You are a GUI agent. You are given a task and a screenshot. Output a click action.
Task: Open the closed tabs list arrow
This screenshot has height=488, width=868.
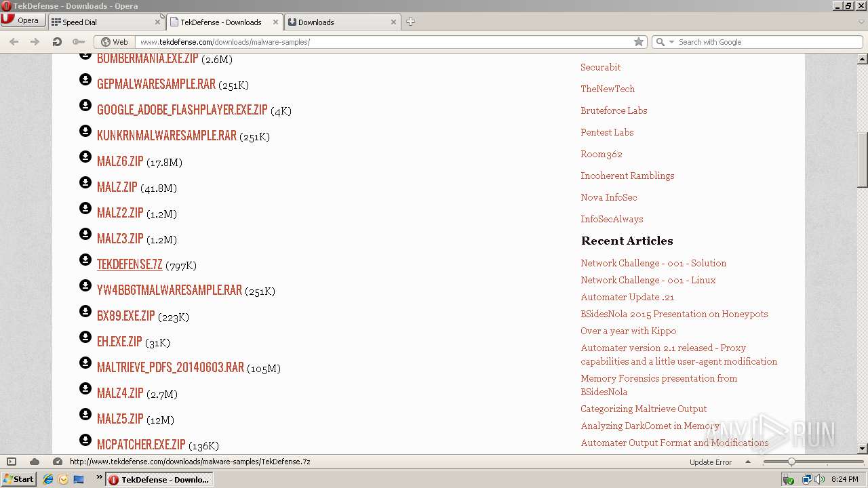coord(862,22)
